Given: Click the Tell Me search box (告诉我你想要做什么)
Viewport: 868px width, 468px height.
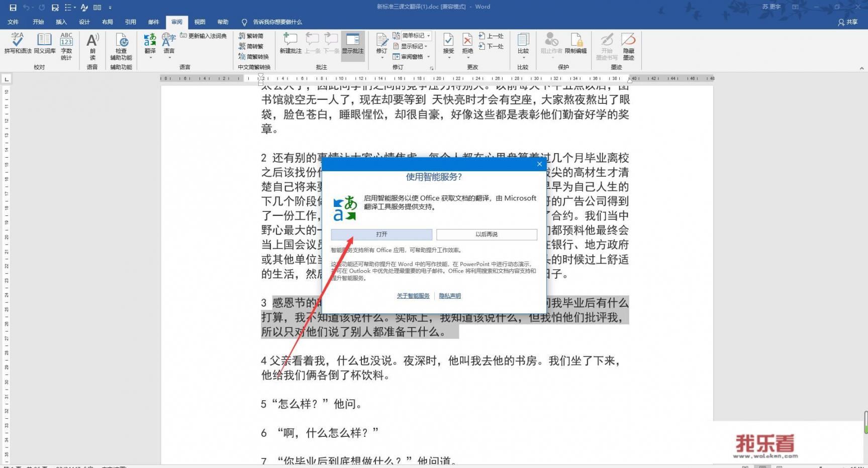Looking at the screenshot, I should pos(272,22).
